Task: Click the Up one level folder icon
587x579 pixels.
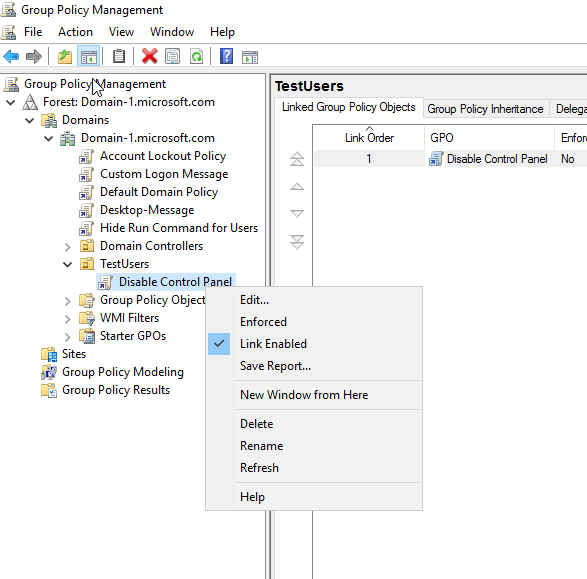Action: click(65, 57)
